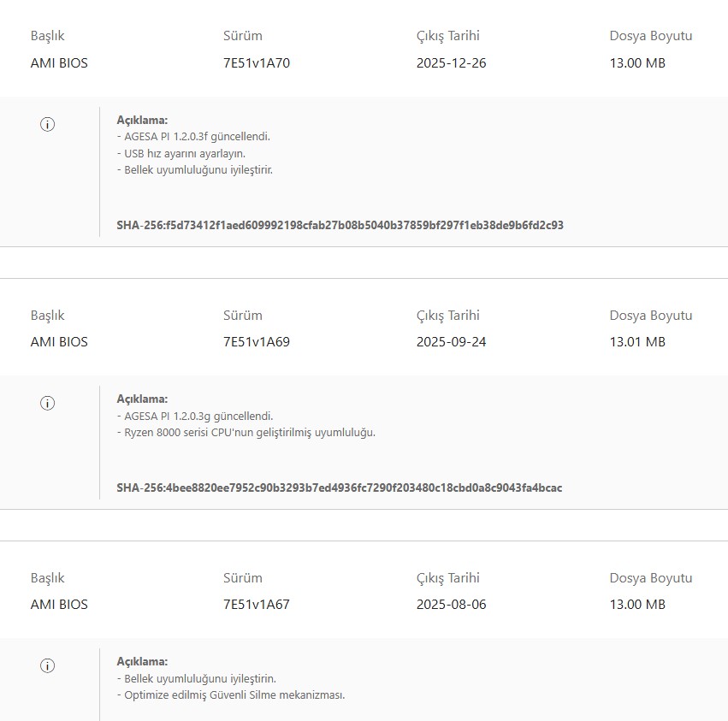Click the AMI BIOS title in first entry
The width and height of the screenshot is (728, 721).
coord(59,63)
